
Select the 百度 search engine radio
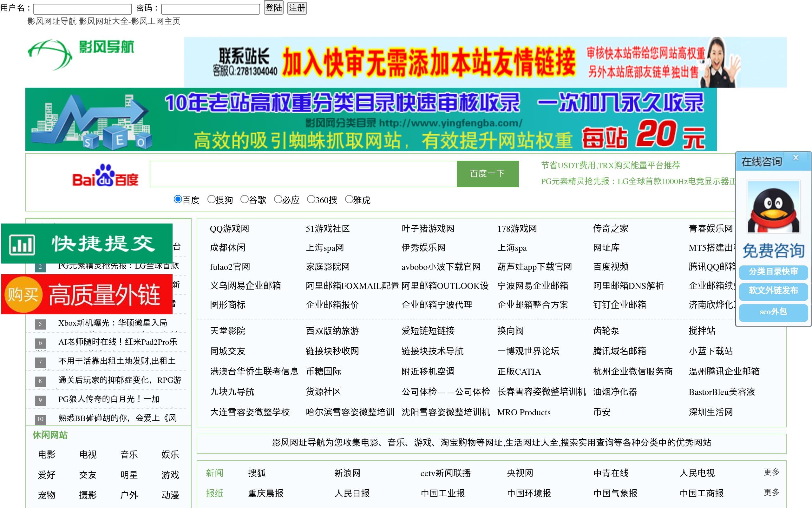[178, 199]
